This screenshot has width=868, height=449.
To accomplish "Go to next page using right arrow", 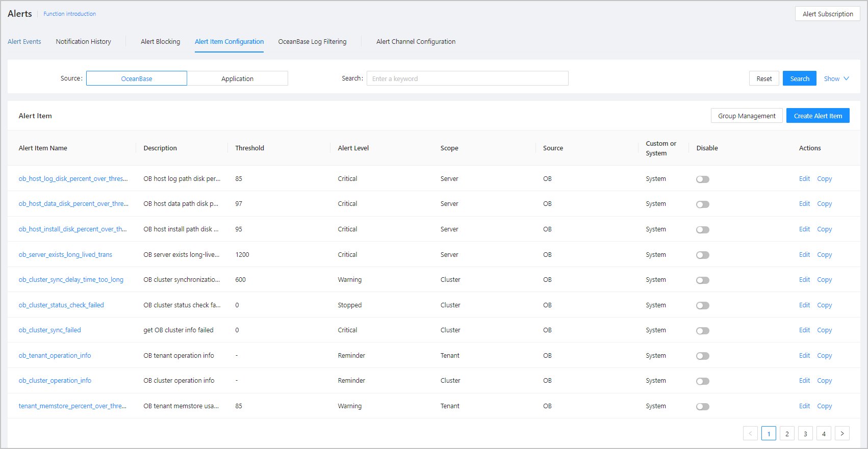I will (842, 433).
